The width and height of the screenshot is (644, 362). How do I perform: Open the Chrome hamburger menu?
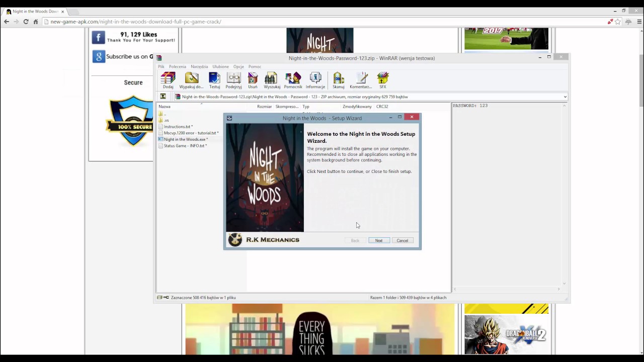pyautogui.click(x=639, y=22)
